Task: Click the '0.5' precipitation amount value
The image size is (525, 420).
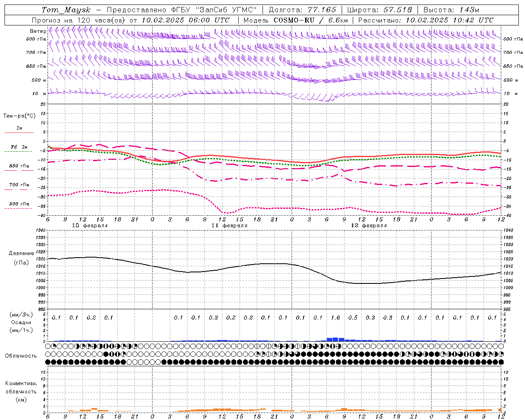Action: (353, 317)
